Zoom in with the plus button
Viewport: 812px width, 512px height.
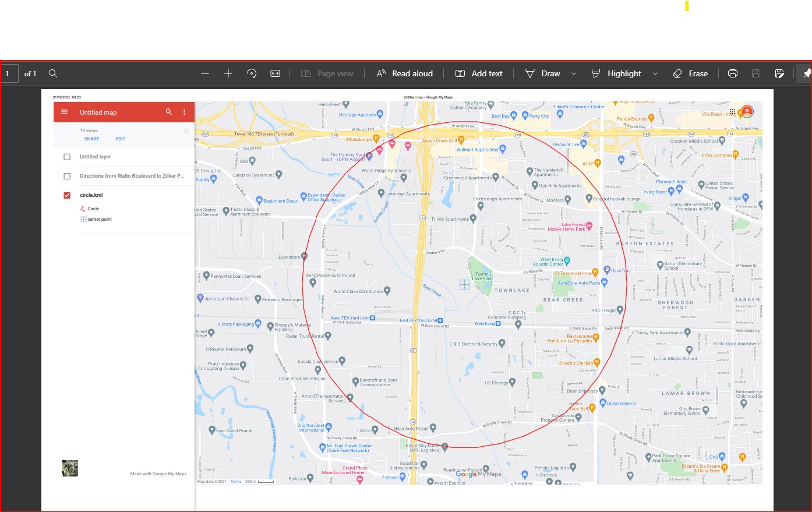click(x=228, y=73)
